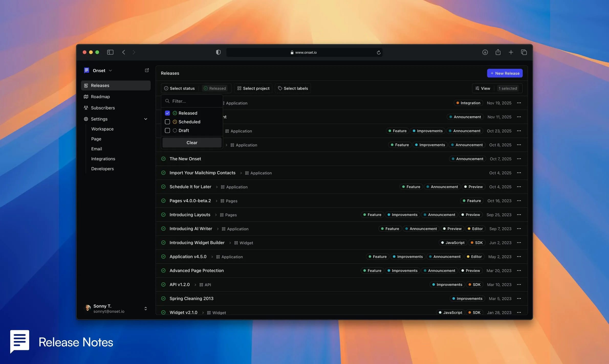This screenshot has height=364, width=609.
Task: Open more options for Introducing Widget Builder
Action: pos(519,243)
